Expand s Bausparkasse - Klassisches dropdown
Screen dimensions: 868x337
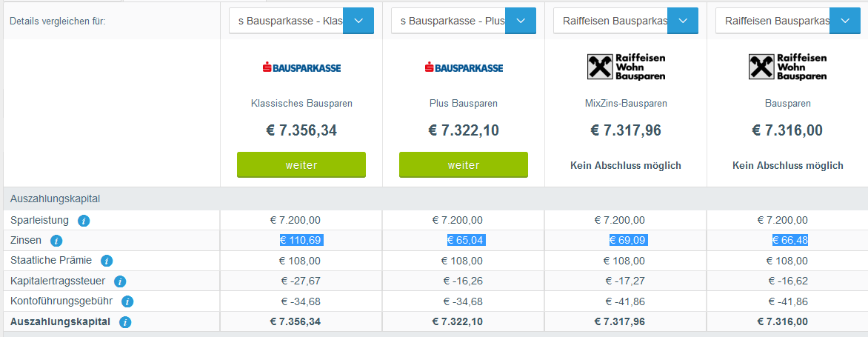[358, 21]
